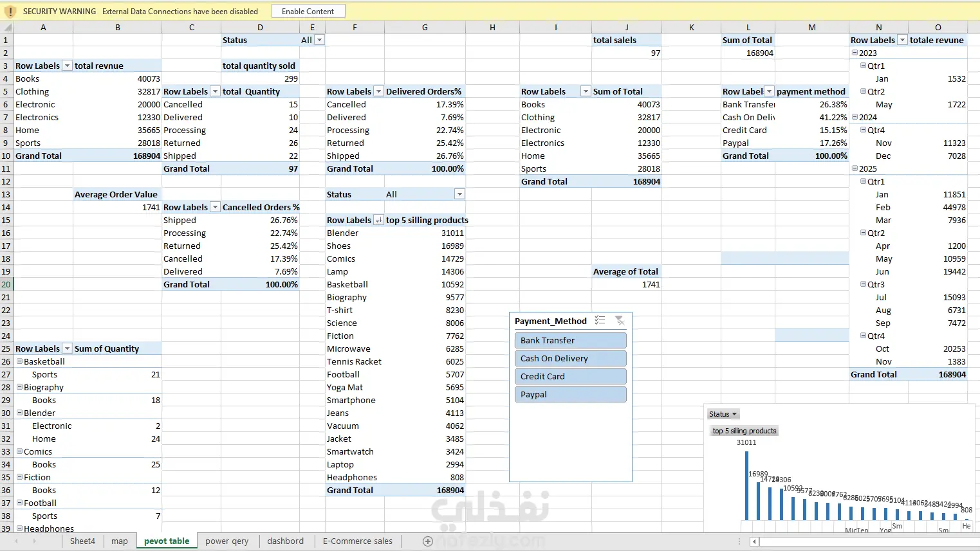Click the 44978 value for Feb

tap(938, 207)
